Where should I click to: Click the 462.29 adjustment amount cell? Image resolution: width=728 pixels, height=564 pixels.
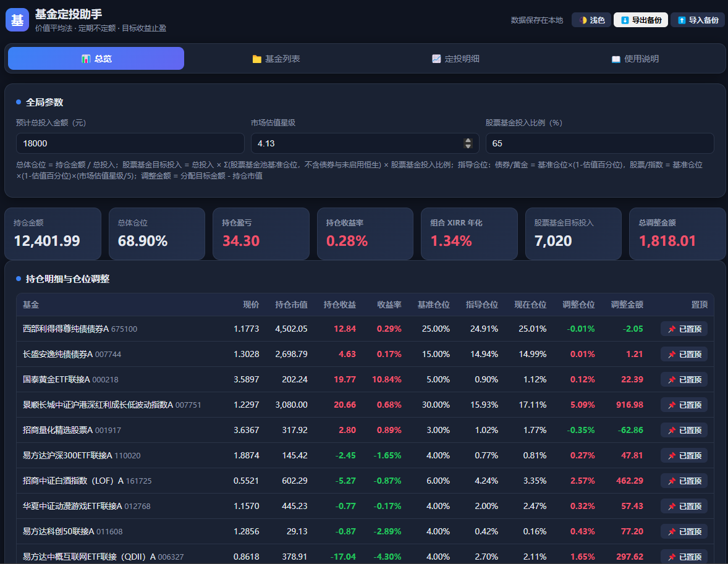(x=630, y=481)
